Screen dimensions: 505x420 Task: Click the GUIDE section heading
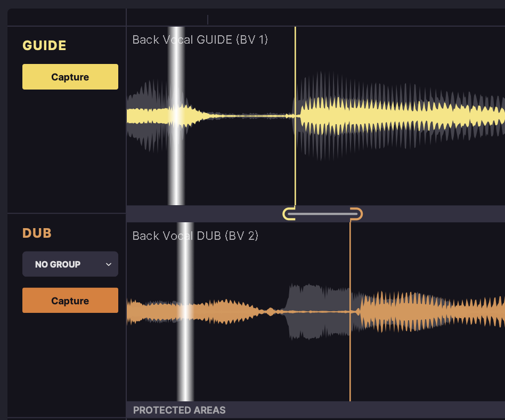(x=44, y=45)
